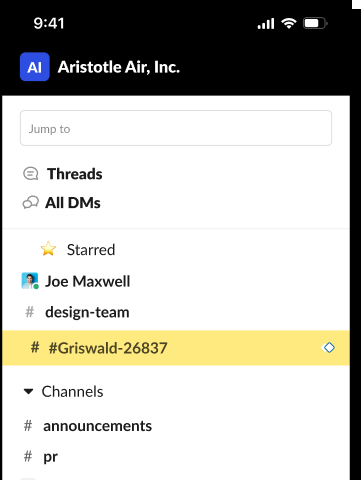Viewport: 362px width, 480px height.
Task: Open Joe Maxwell direct message
Action: [88, 281]
